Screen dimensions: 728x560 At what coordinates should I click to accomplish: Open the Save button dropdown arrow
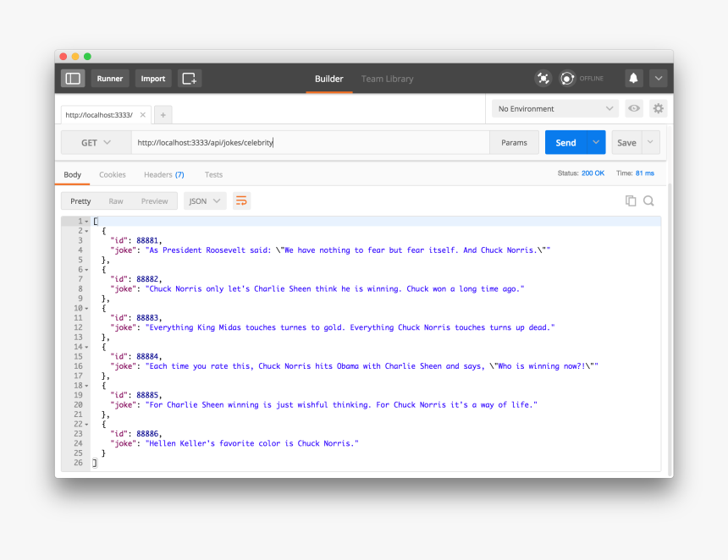click(x=650, y=142)
